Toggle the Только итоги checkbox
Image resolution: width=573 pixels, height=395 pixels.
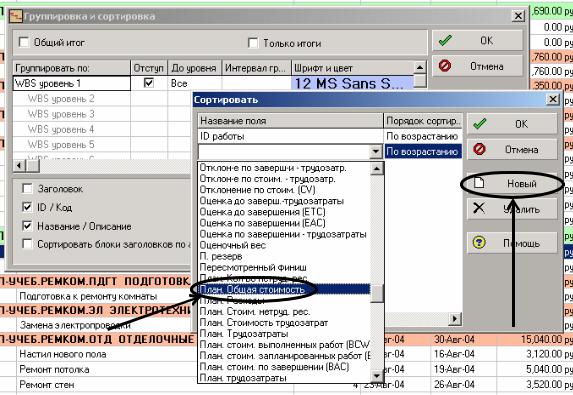[x=253, y=43]
